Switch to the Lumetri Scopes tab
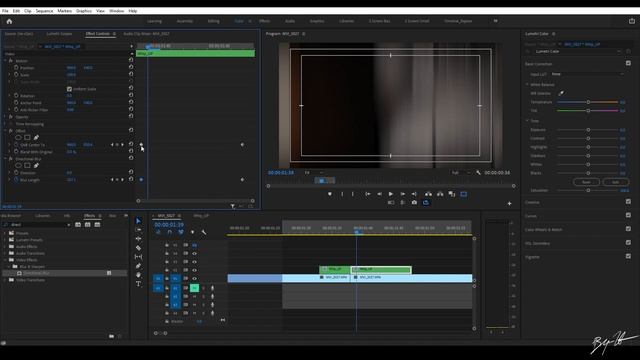The image size is (640, 360). [59, 34]
